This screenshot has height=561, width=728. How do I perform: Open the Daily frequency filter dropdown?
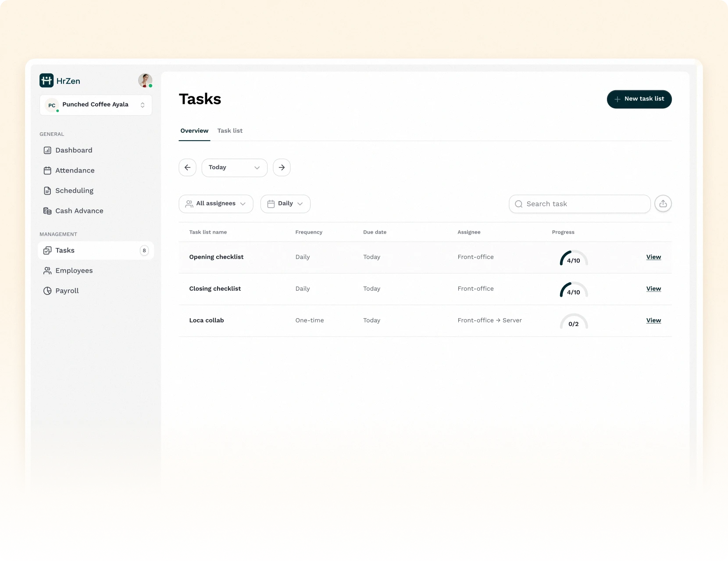pos(285,204)
